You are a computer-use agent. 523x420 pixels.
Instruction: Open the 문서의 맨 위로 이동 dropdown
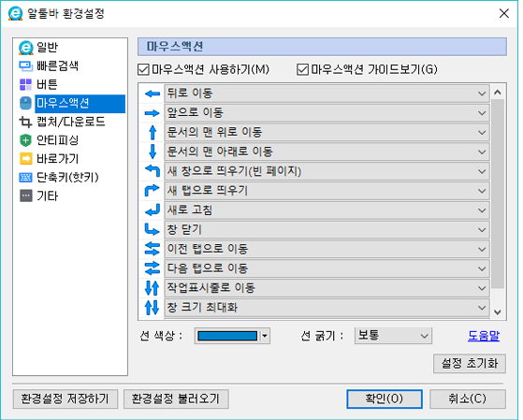[x=327, y=133]
